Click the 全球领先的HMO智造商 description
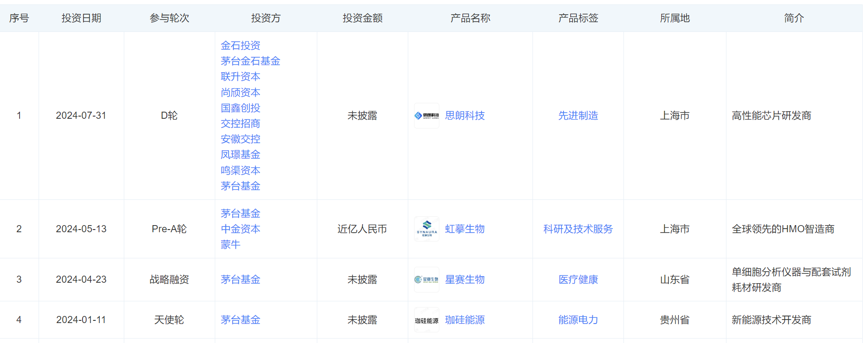The image size is (868, 343). [x=783, y=229]
